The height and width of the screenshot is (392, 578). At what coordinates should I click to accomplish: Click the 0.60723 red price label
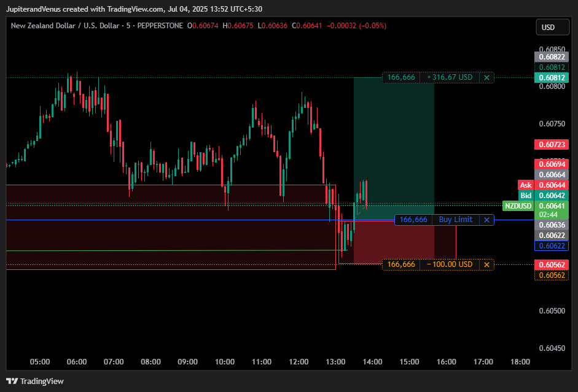[x=552, y=144]
